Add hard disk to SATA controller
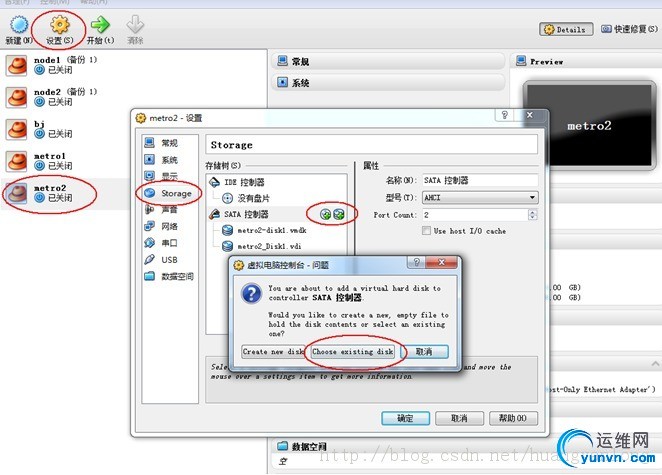Viewport: 662px width, 475px height. [x=339, y=214]
